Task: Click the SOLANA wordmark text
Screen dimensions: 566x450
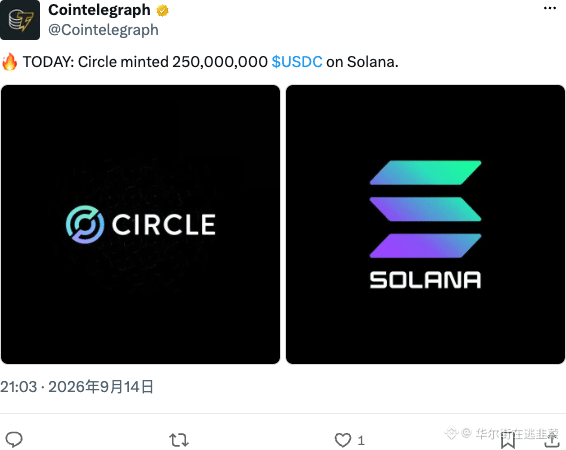Action: coord(425,280)
